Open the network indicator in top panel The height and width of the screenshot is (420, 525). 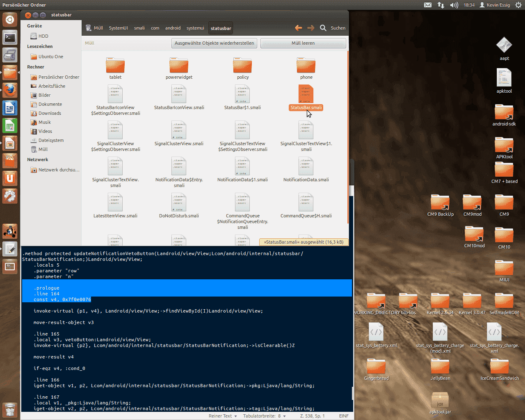(441, 5)
